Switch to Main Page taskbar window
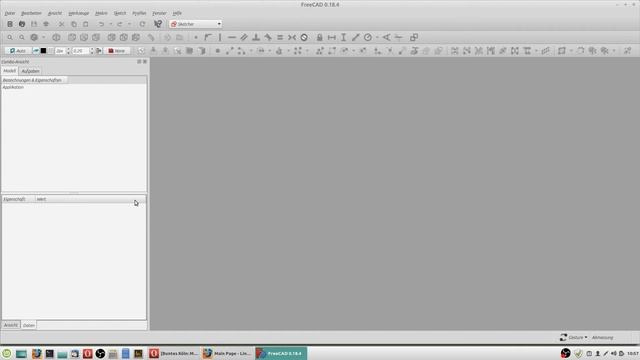The width and height of the screenshot is (640, 360). [227, 353]
